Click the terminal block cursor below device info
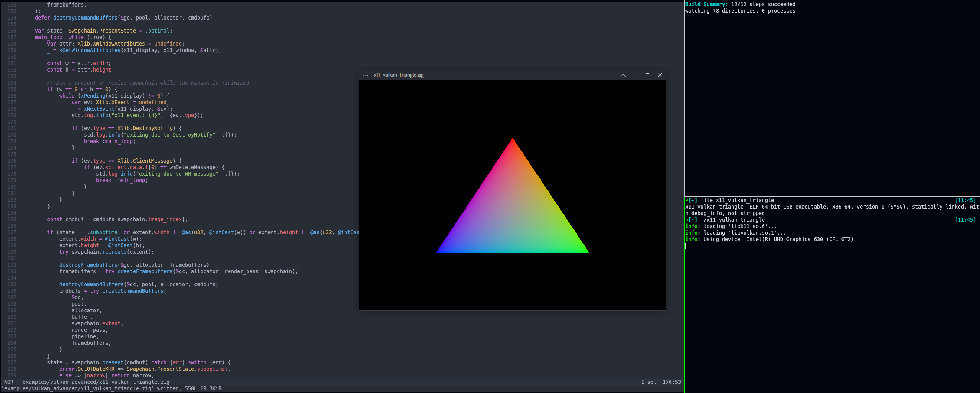 click(x=687, y=246)
